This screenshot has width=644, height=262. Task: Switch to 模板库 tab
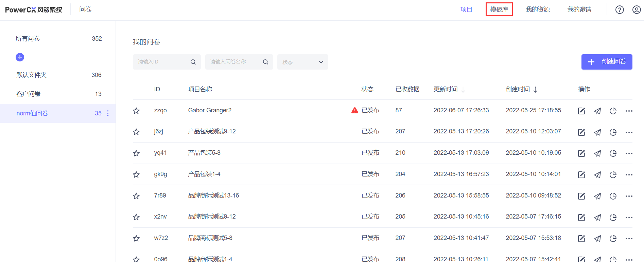499,10
